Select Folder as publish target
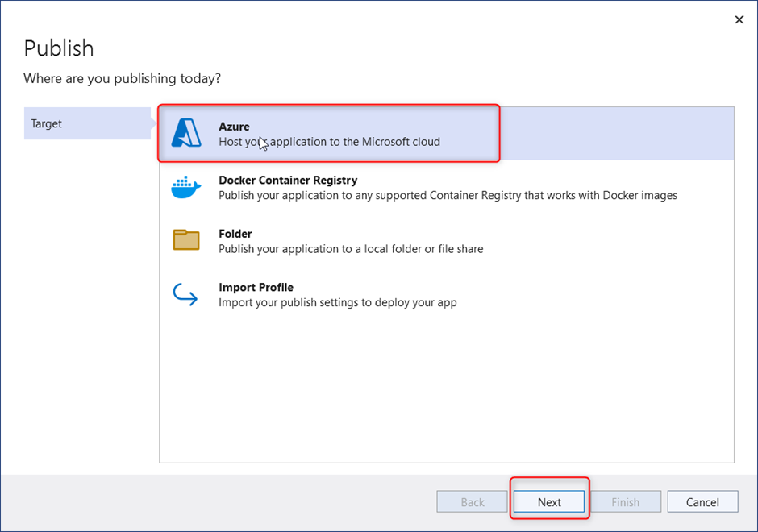This screenshot has height=532, width=758. 447,241
